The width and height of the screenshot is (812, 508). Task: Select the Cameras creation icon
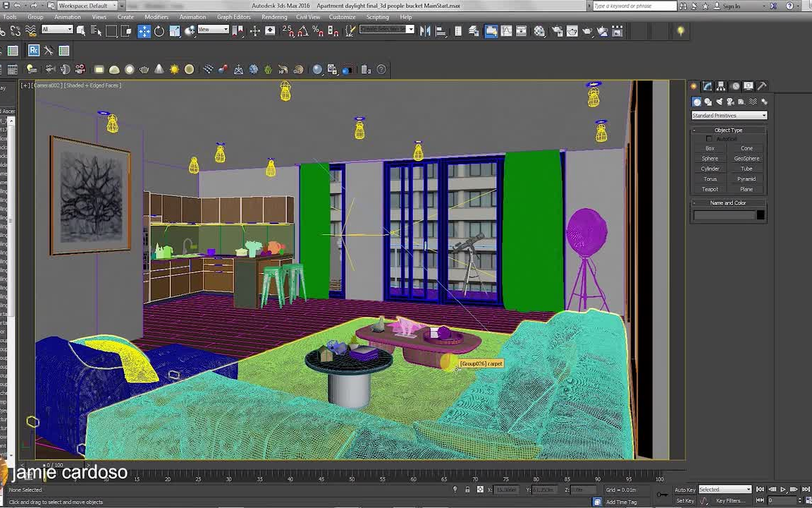tap(731, 102)
